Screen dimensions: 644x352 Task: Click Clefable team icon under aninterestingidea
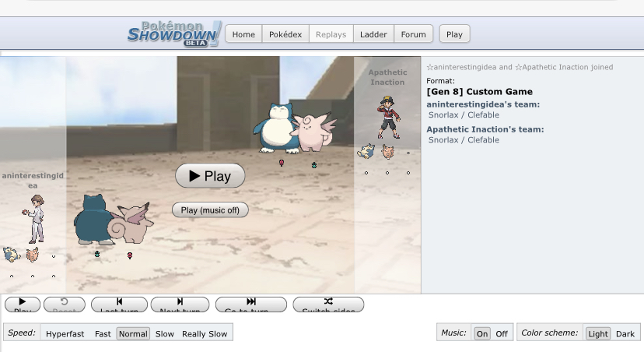pyautogui.click(x=32, y=255)
